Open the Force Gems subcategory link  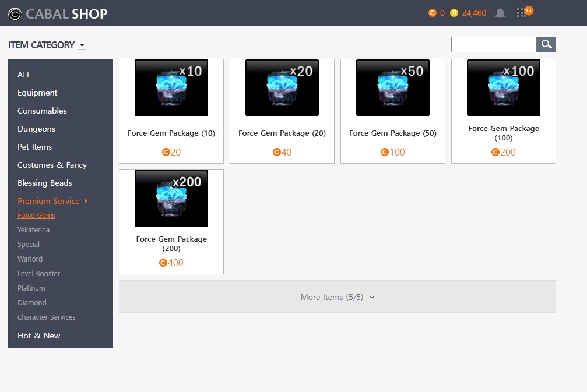36,216
